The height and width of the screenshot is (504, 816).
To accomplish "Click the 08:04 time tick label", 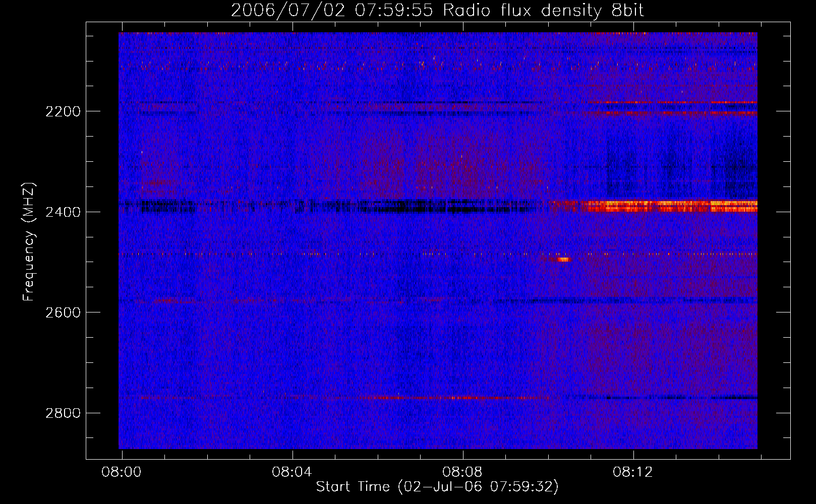I will 292,472.
